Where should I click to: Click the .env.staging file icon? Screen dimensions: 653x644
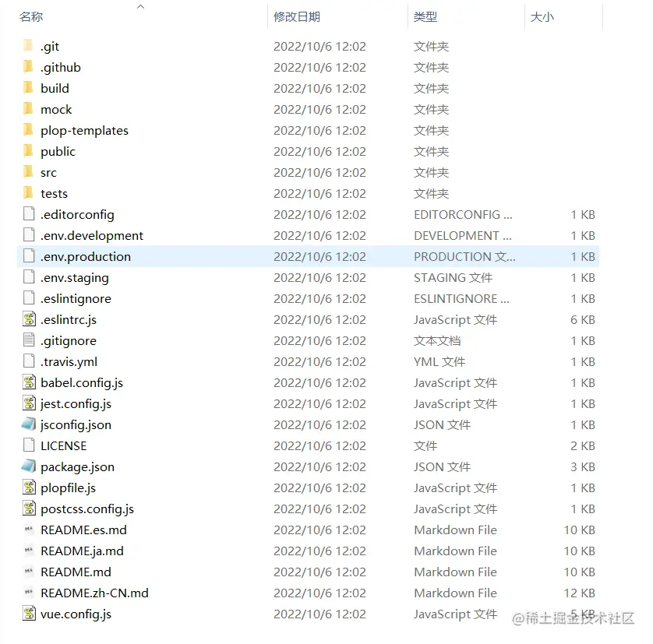tap(29, 276)
